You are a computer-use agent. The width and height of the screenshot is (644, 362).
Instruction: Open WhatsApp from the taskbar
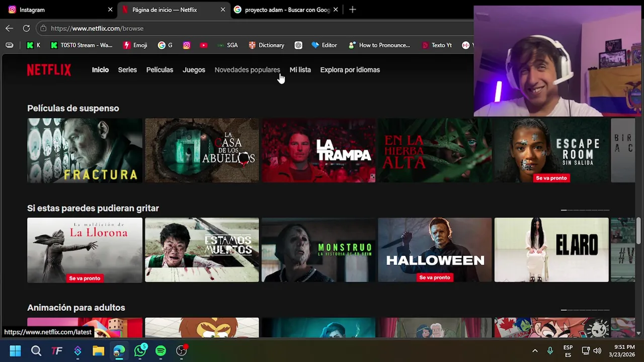(x=140, y=350)
